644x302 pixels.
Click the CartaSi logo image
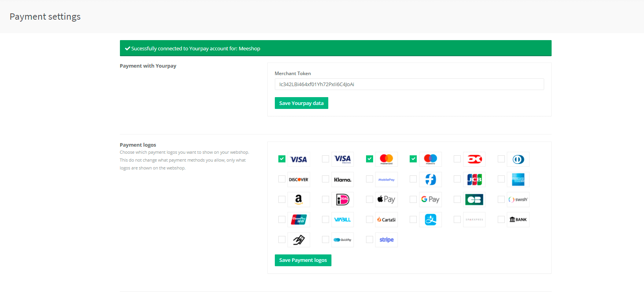tap(386, 219)
